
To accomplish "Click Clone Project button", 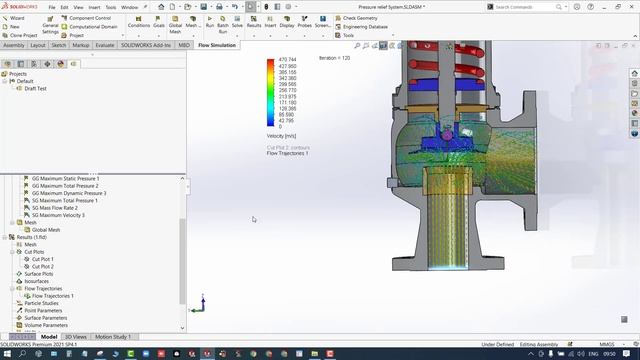I will [20, 36].
